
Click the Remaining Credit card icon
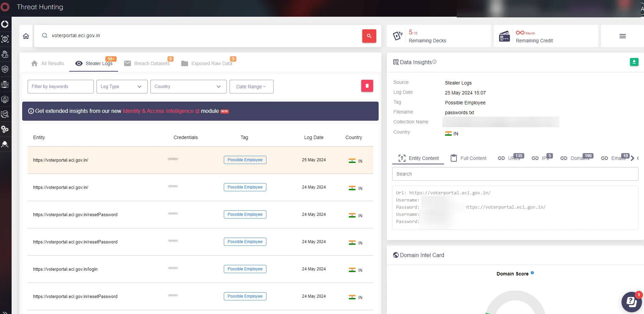tap(504, 36)
